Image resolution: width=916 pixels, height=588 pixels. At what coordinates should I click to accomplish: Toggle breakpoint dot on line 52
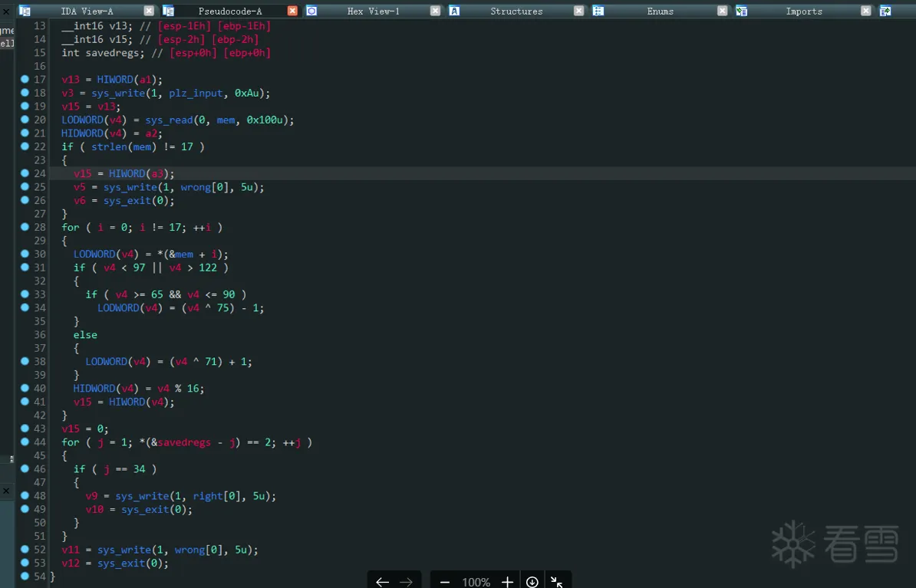coord(25,549)
